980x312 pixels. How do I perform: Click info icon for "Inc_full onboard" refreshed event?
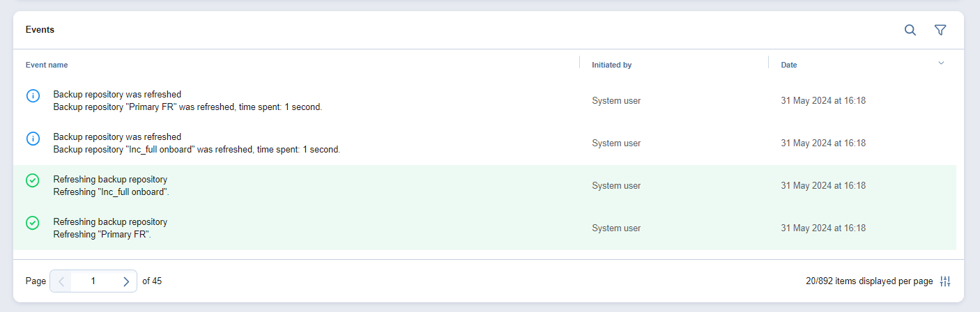point(33,139)
